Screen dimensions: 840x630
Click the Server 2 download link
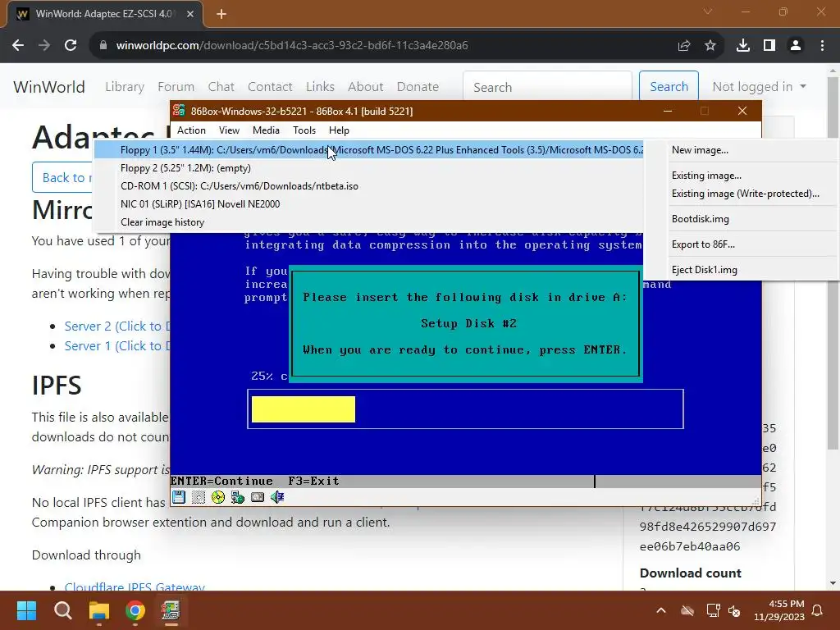pos(117,326)
